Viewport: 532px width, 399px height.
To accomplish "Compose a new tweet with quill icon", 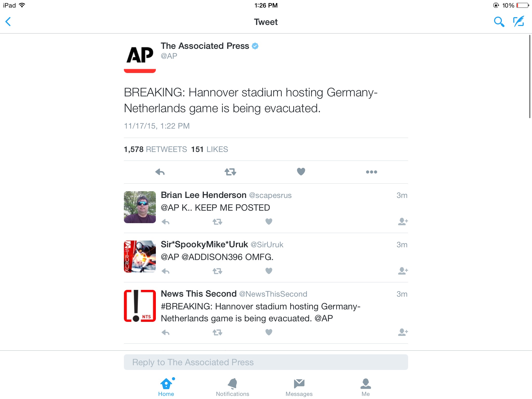I will [519, 22].
